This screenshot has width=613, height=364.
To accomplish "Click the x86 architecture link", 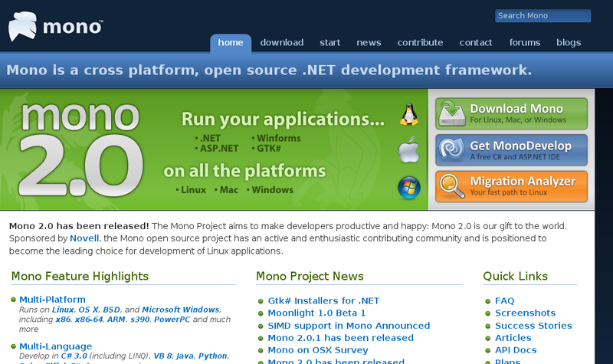I will (63, 320).
